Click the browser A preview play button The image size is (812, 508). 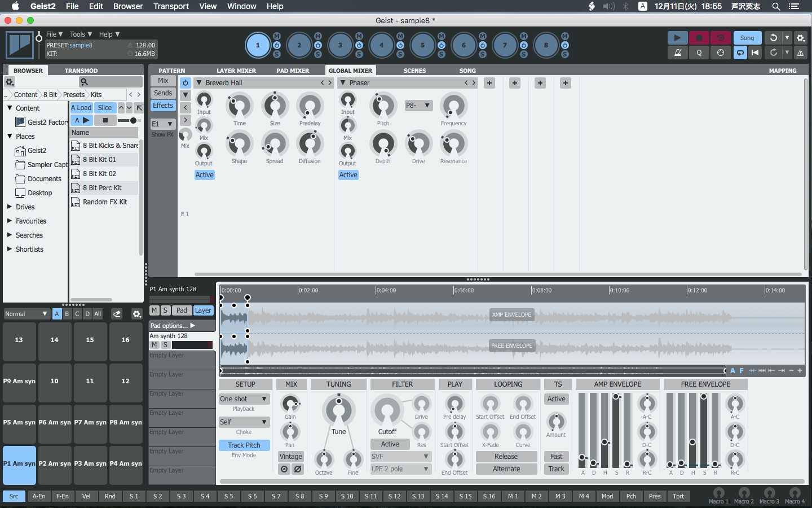pyautogui.click(x=82, y=120)
